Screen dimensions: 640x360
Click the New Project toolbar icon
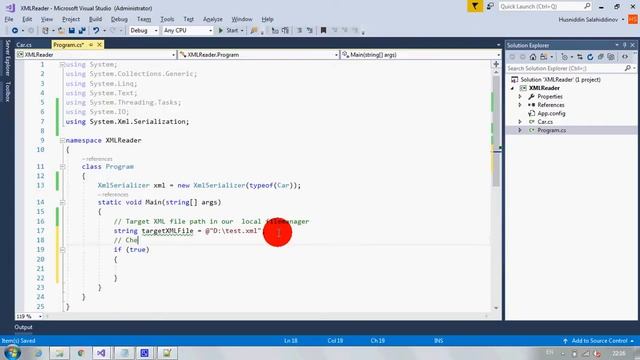click(x=46, y=31)
